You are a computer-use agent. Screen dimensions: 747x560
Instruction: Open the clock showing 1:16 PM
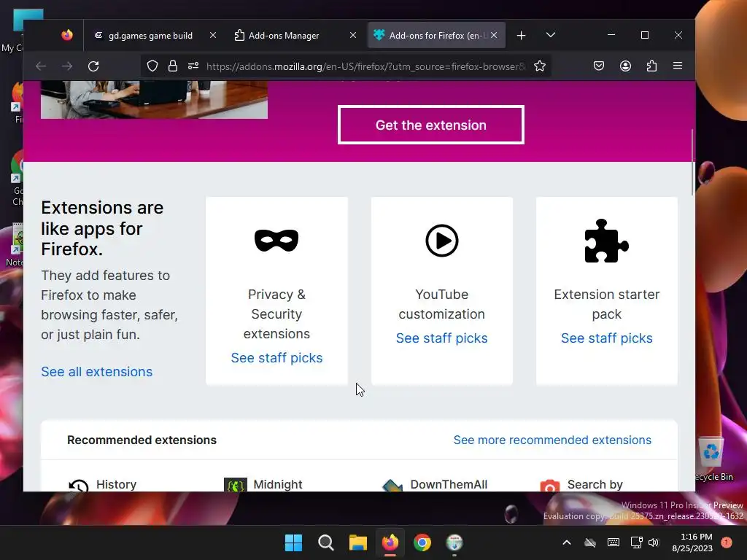click(692, 542)
